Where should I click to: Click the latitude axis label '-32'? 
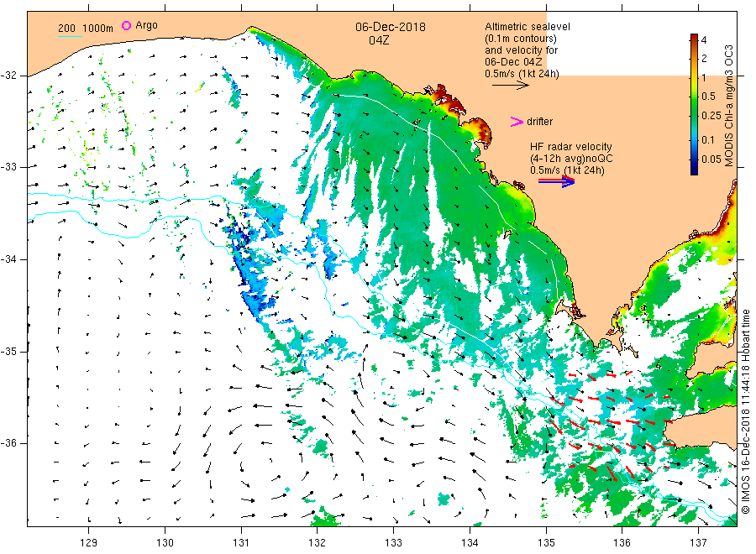(x=8, y=76)
